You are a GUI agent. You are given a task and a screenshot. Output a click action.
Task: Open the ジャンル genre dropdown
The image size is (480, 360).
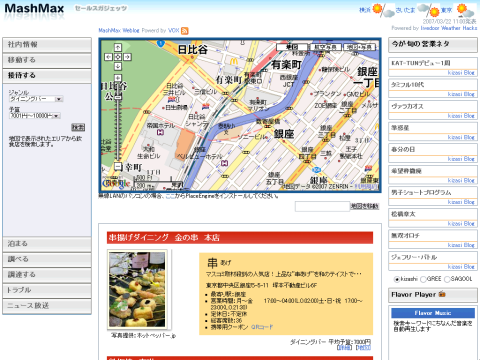tap(36, 99)
